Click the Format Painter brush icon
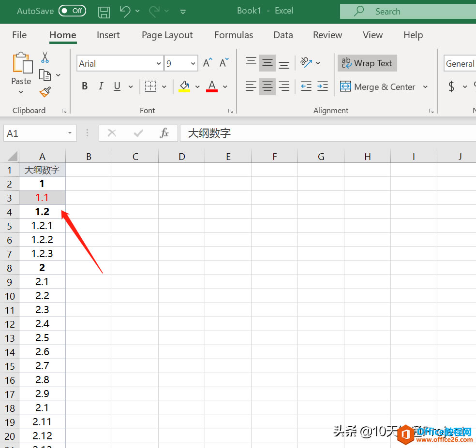 (x=45, y=92)
